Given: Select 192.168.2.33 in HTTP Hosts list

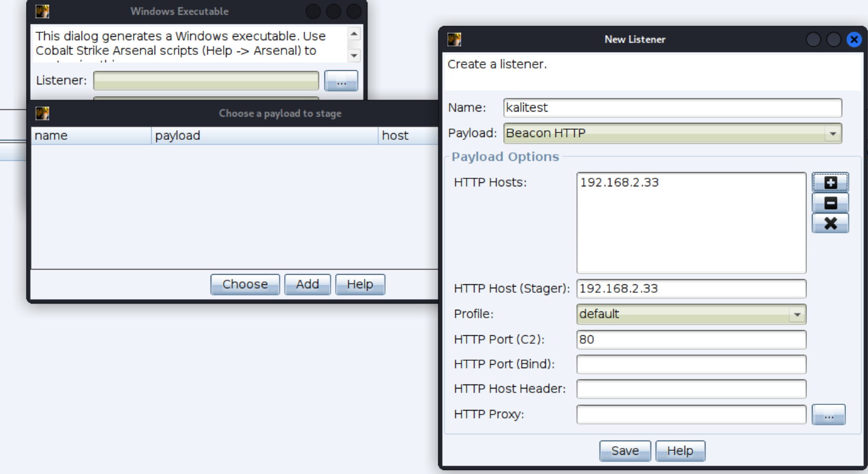Looking at the screenshot, I should point(619,182).
